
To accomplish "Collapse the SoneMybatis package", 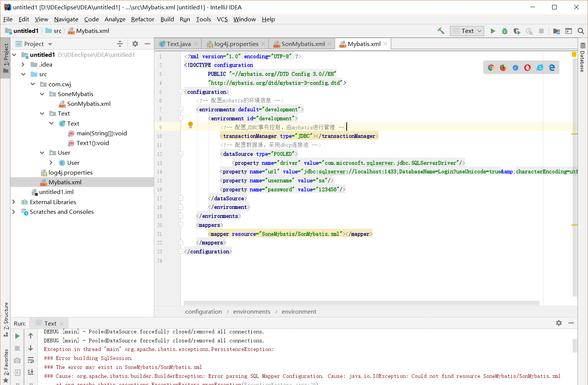I will 42,94.
